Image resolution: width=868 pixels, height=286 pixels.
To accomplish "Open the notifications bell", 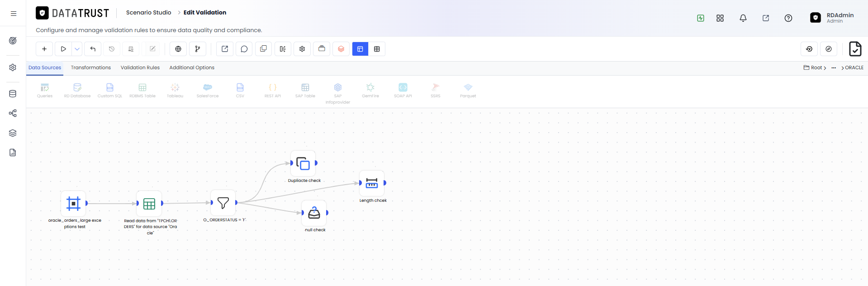I will click(743, 18).
